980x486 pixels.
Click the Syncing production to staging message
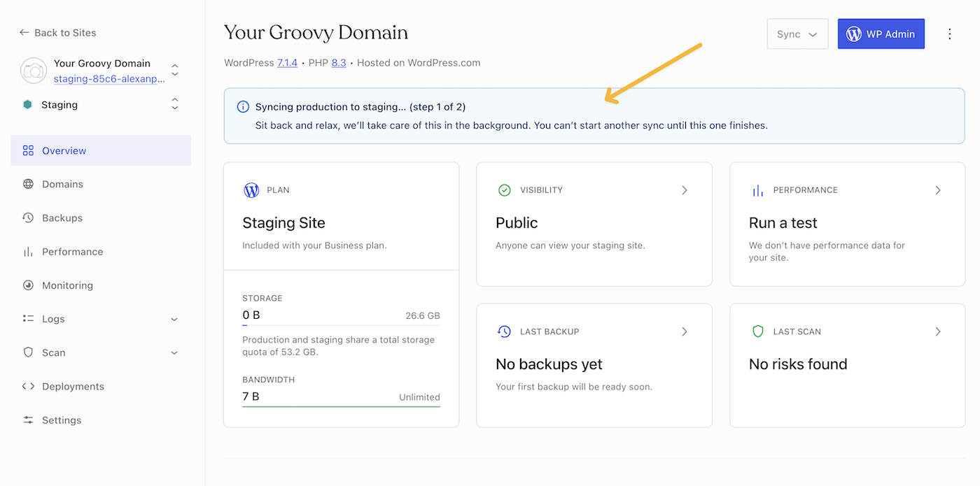click(x=360, y=107)
